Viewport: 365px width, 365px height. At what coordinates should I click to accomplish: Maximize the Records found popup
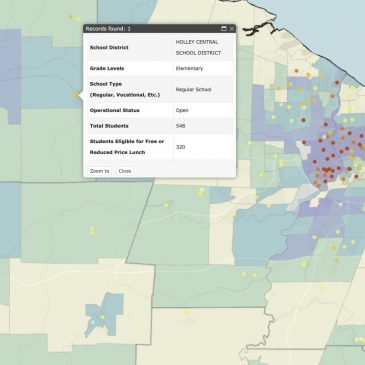pos(224,29)
